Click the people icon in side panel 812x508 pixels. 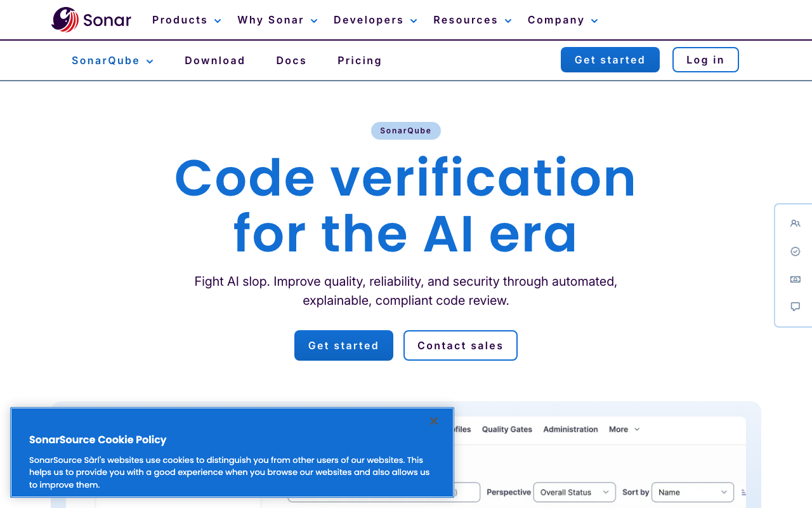point(796,224)
